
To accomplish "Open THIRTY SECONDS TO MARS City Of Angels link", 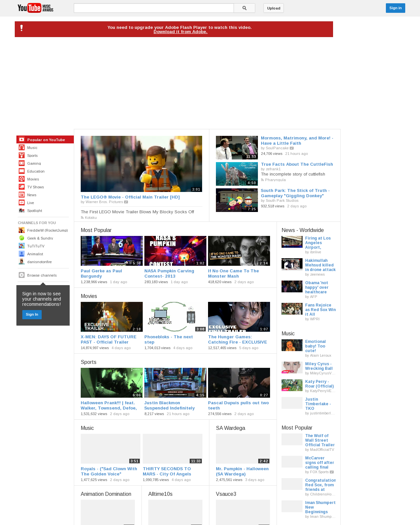I will point(167,472).
